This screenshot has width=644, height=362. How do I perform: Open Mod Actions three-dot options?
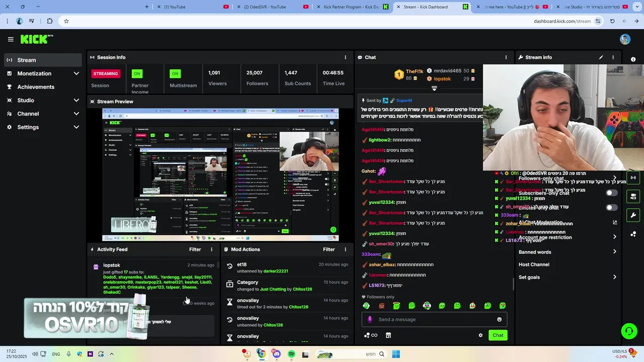click(345, 249)
